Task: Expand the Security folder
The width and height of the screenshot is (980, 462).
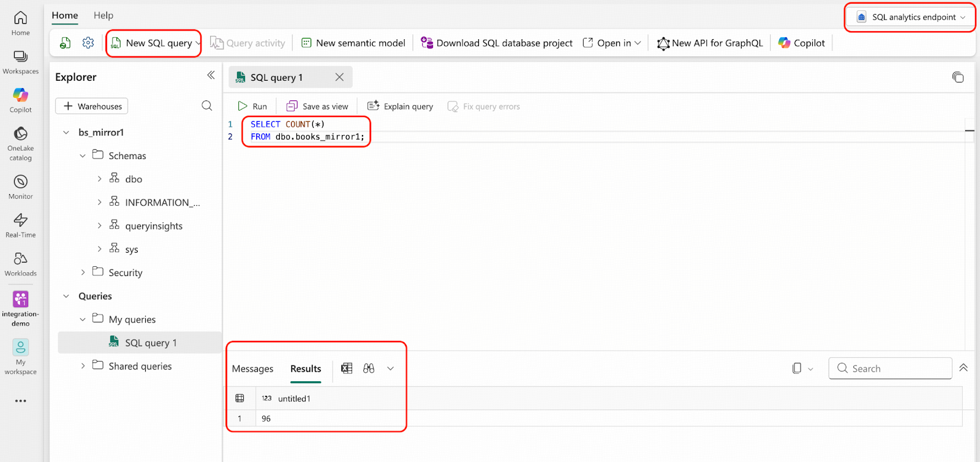Action: pyautogui.click(x=83, y=272)
